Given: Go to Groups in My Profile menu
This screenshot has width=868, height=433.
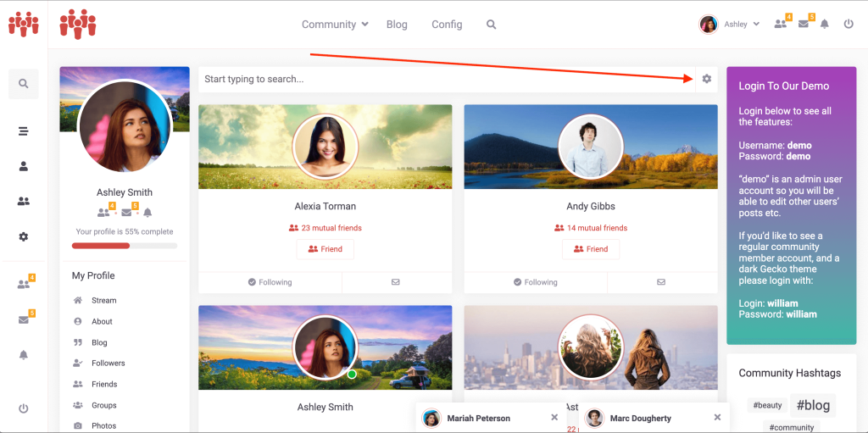Looking at the screenshot, I should click(104, 405).
